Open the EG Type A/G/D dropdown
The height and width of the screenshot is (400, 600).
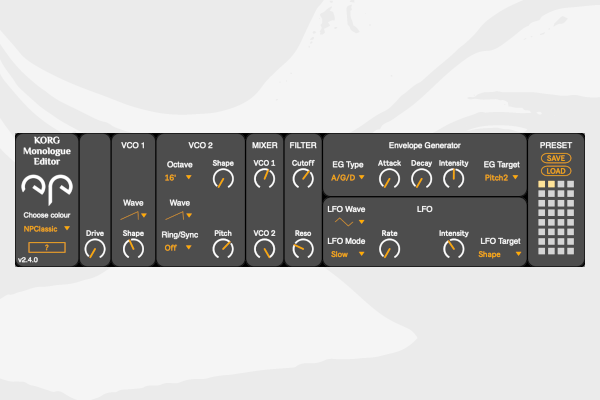pos(349,178)
